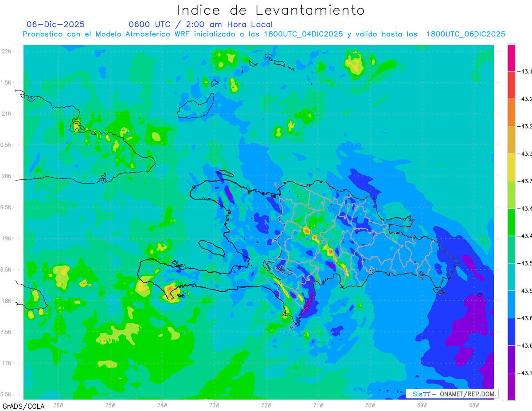Click the '-43.7' color scale value

[x=525, y=373]
